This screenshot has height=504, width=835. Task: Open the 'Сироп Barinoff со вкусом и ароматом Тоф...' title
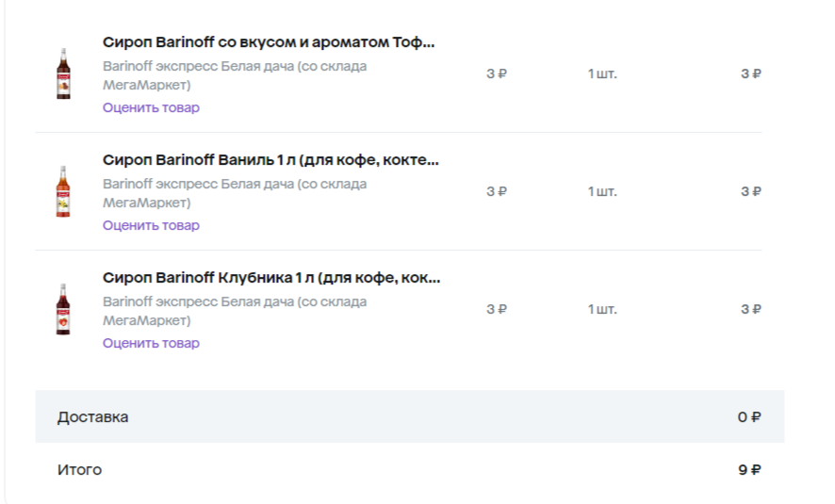coord(269,42)
